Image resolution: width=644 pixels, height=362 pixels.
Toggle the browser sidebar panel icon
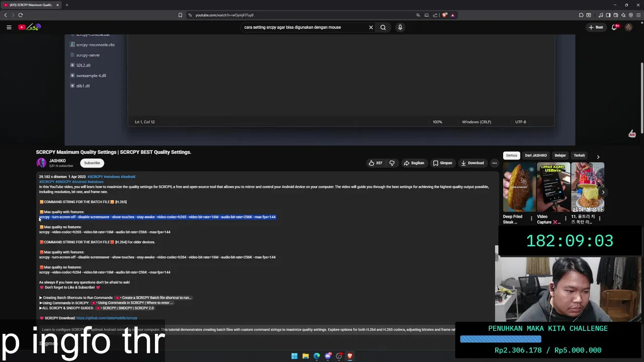click(x=608, y=15)
